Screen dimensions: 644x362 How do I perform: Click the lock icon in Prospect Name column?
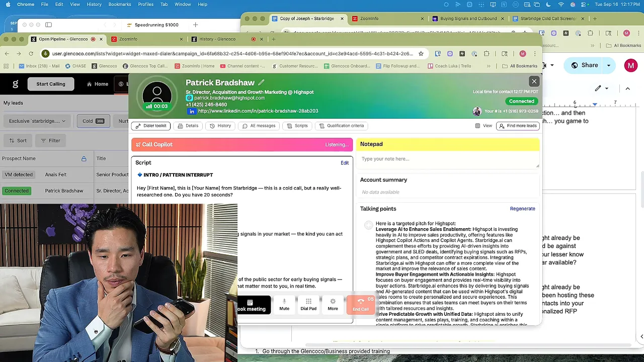[84, 159]
